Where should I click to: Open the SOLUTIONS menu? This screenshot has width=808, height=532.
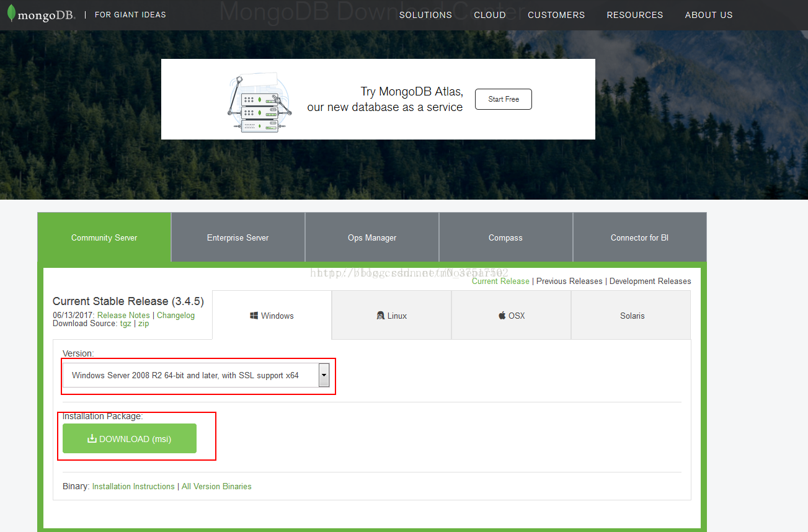pyautogui.click(x=425, y=15)
